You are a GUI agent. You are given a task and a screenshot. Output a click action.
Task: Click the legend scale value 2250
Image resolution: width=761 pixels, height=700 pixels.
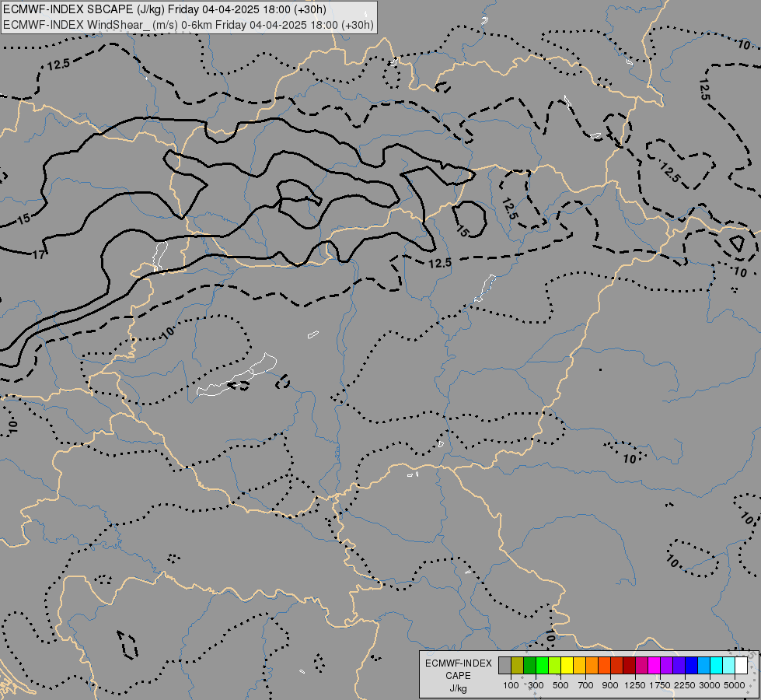point(685,685)
